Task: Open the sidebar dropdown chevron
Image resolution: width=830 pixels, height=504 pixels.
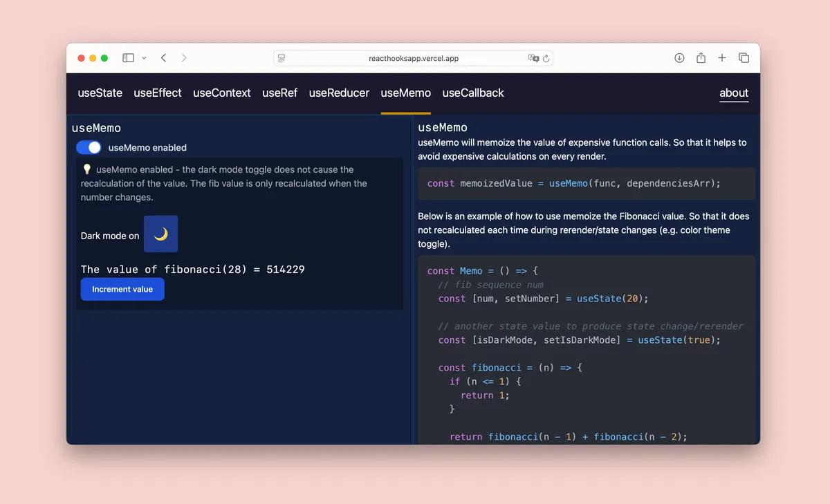Action: pos(144,58)
